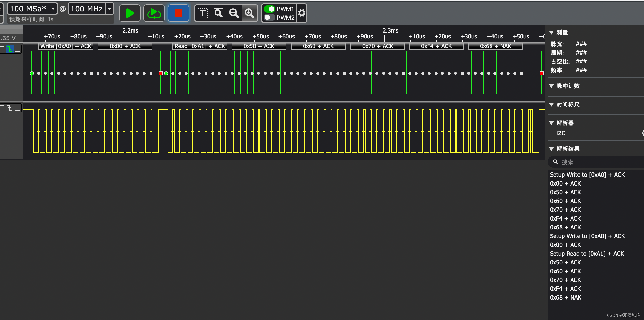This screenshot has height=320, width=644.
Task: Open the 100 MSa* sample depth dropdown arrow
Action: pyautogui.click(x=53, y=9)
